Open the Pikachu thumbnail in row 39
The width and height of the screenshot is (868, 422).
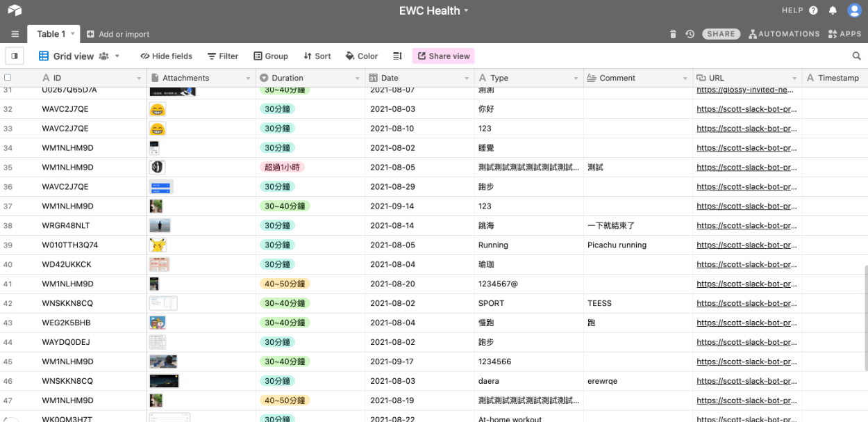[x=158, y=245]
